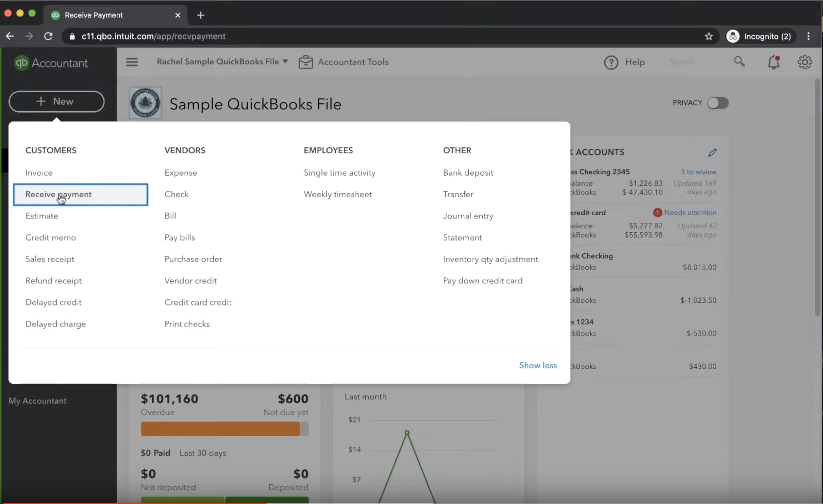Click the Show less link

[x=538, y=365]
